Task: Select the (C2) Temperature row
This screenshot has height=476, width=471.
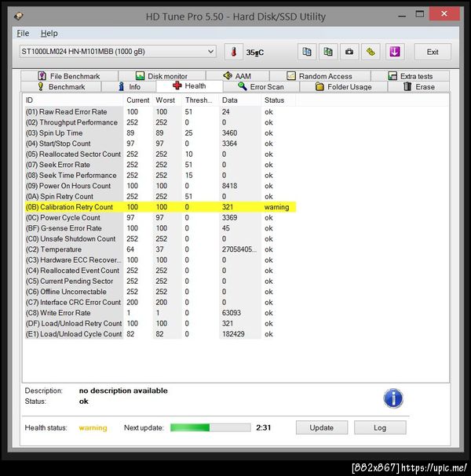Action: point(160,249)
